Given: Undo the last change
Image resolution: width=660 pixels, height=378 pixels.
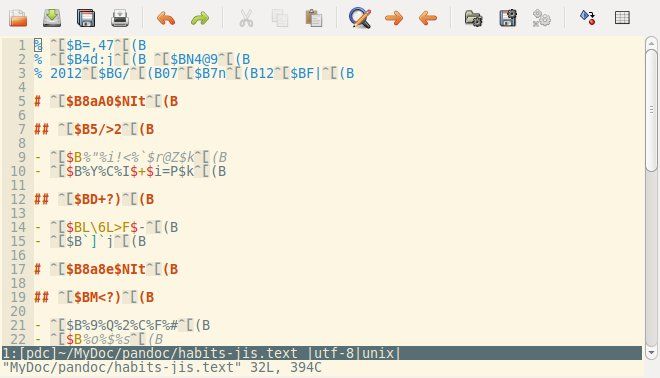Looking at the screenshot, I should 166,18.
